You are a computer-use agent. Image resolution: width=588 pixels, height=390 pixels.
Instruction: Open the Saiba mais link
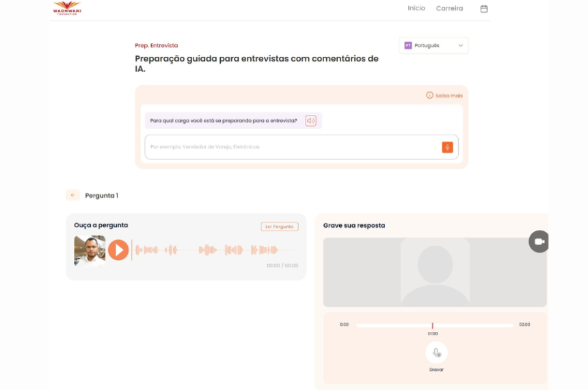pyautogui.click(x=449, y=96)
